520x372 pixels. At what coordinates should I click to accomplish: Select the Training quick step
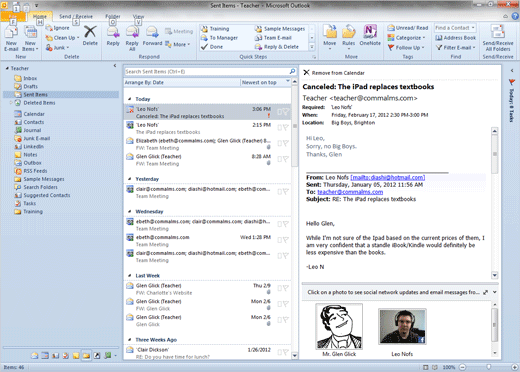[x=215, y=29]
